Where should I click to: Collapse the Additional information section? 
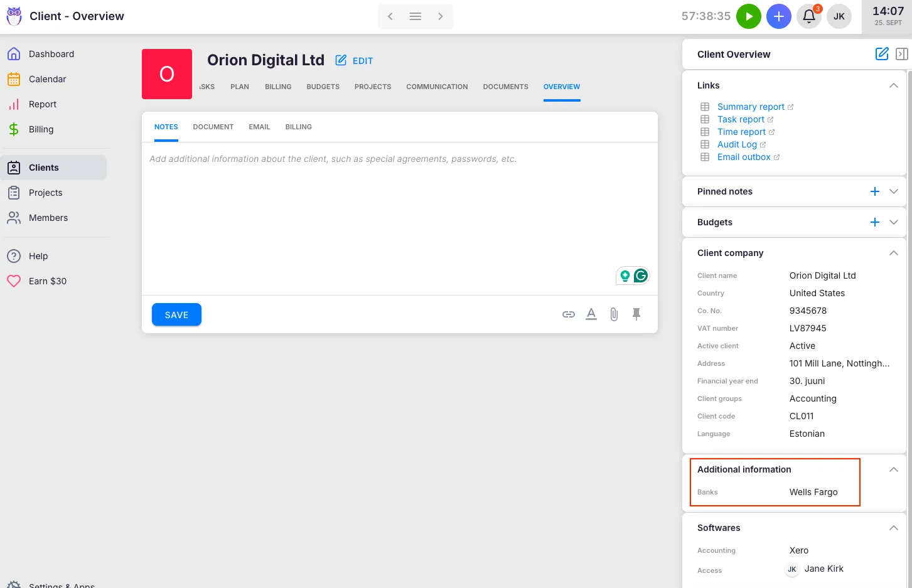(x=893, y=469)
